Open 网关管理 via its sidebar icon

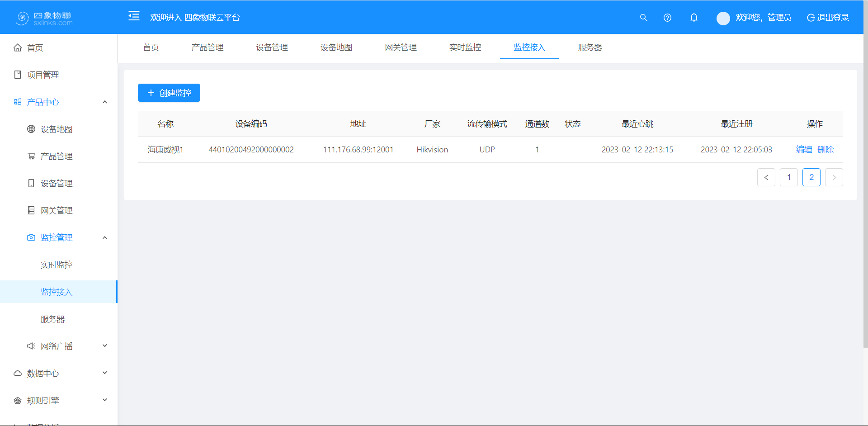click(x=30, y=210)
